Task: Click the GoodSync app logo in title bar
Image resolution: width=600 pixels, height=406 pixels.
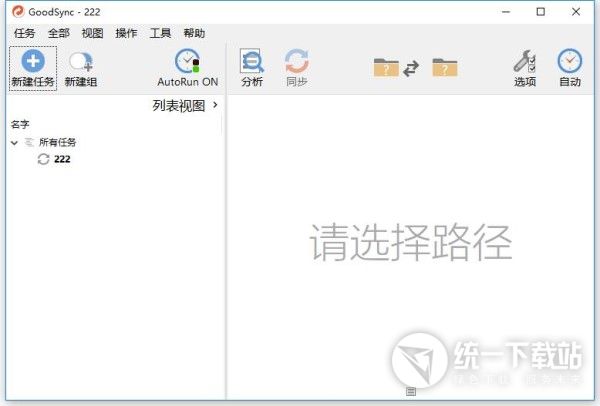Action: tap(18, 11)
